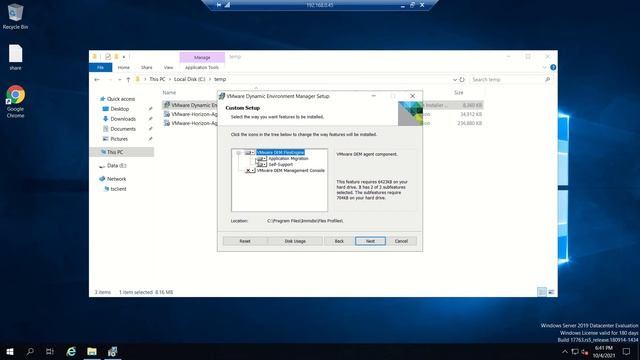Minimize the VMware Setup dialog
640x360 pixels.
[x=373, y=96]
